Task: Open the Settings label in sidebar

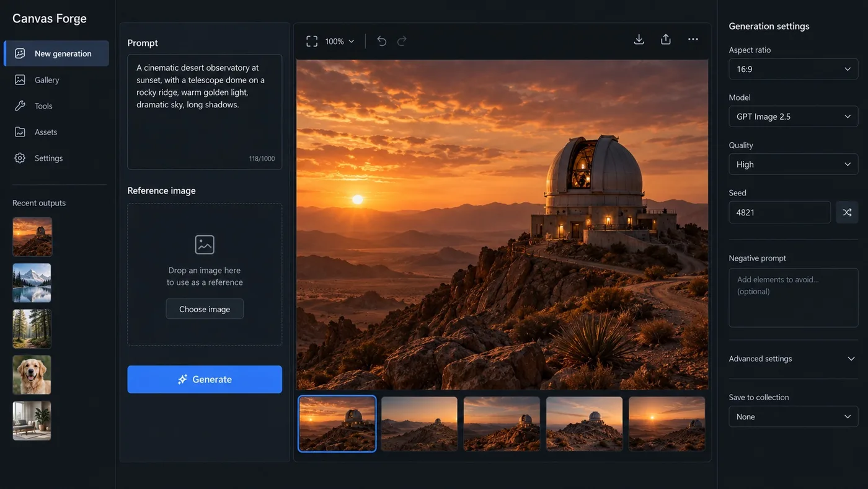Action: click(49, 158)
